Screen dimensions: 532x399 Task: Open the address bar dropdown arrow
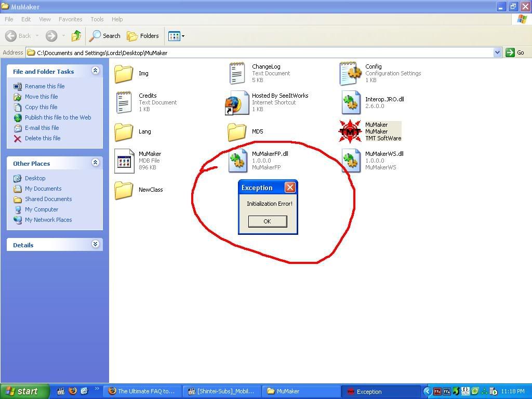coord(497,52)
